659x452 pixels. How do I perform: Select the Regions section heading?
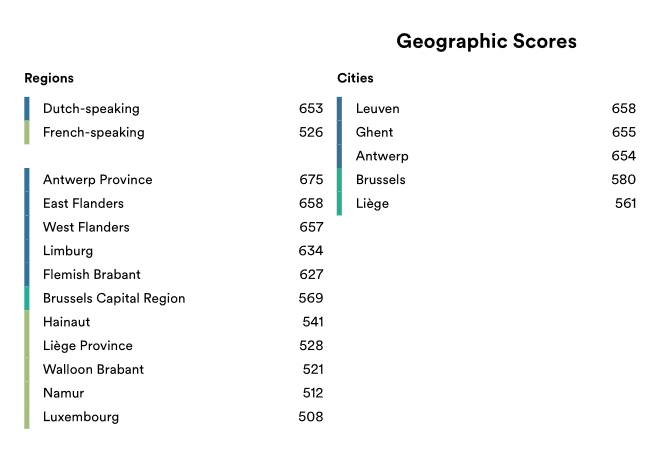[x=49, y=78]
